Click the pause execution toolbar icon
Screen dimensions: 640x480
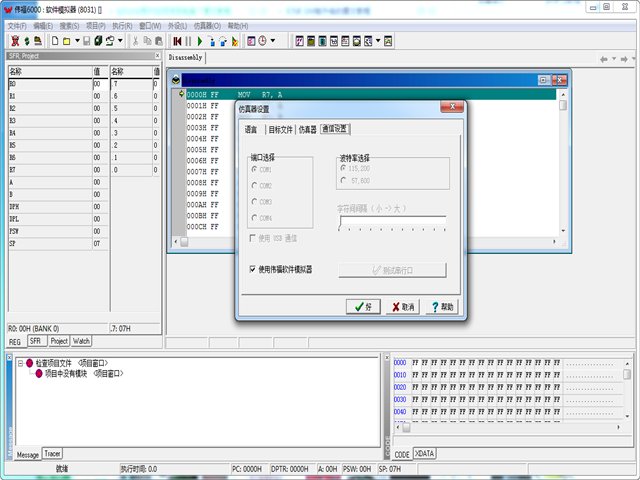point(188,41)
